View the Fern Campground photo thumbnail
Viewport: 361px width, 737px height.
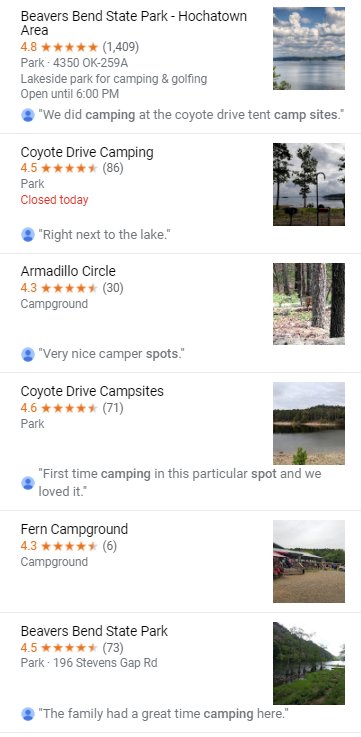tap(309, 561)
